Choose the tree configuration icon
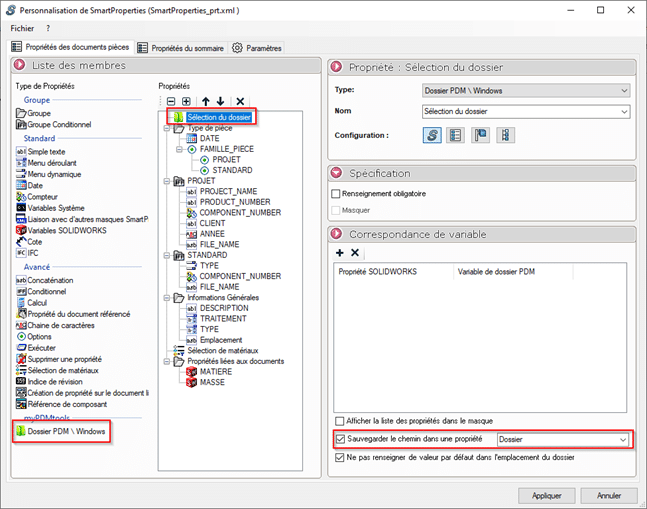Image resolution: width=647 pixels, height=509 pixels. (x=505, y=135)
